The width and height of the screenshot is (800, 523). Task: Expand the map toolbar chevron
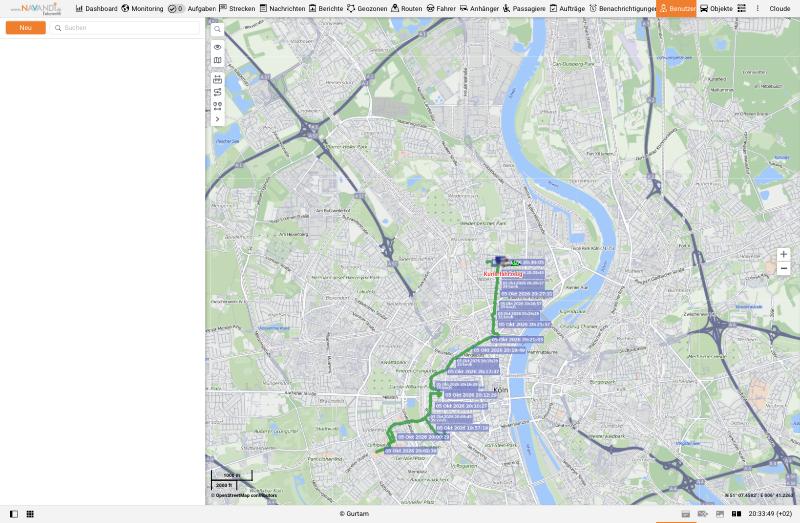(x=217, y=119)
